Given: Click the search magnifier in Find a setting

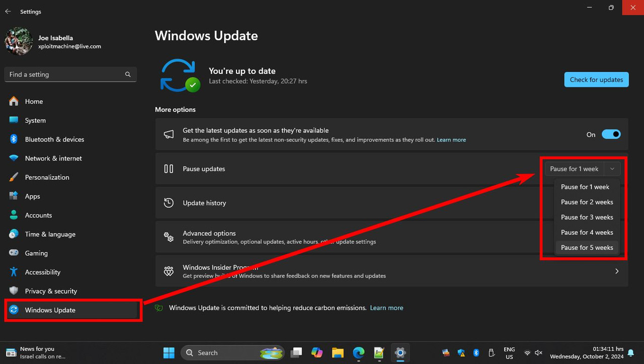Looking at the screenshot, I should 128,75.
